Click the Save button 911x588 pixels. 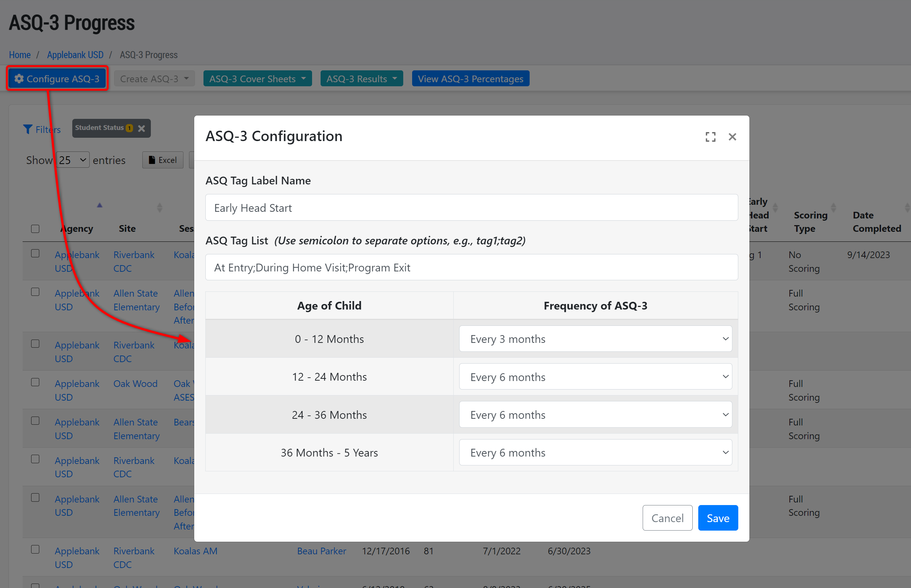717,518
